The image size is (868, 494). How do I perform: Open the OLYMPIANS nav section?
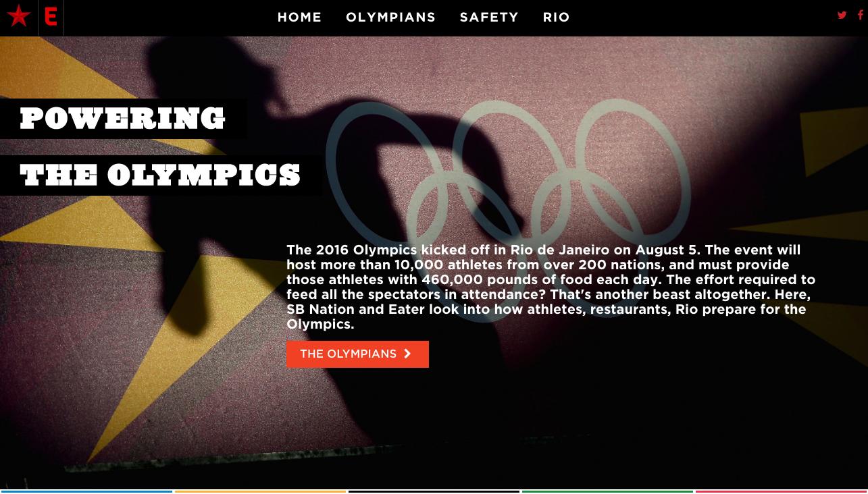[390, 17]
